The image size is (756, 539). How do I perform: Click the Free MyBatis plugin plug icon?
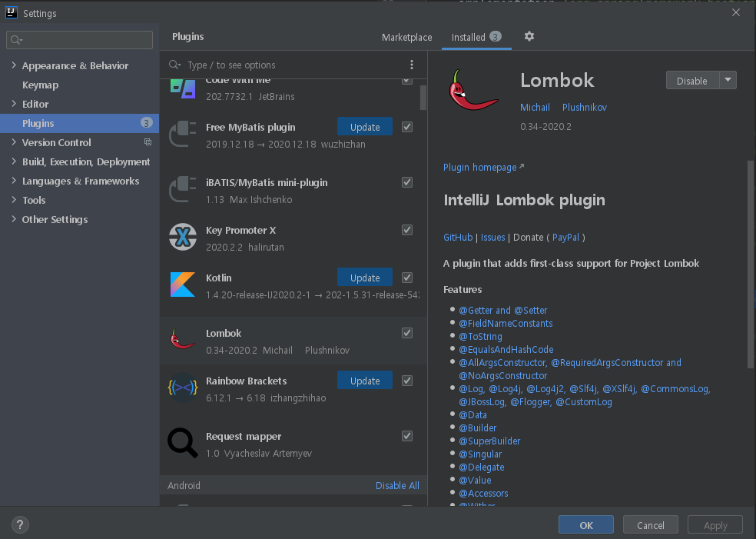(x=183, y=134)
